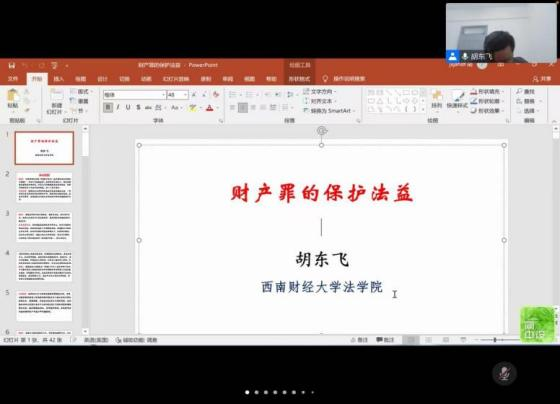Toggle italic formatting with the I button

point(118,107)
